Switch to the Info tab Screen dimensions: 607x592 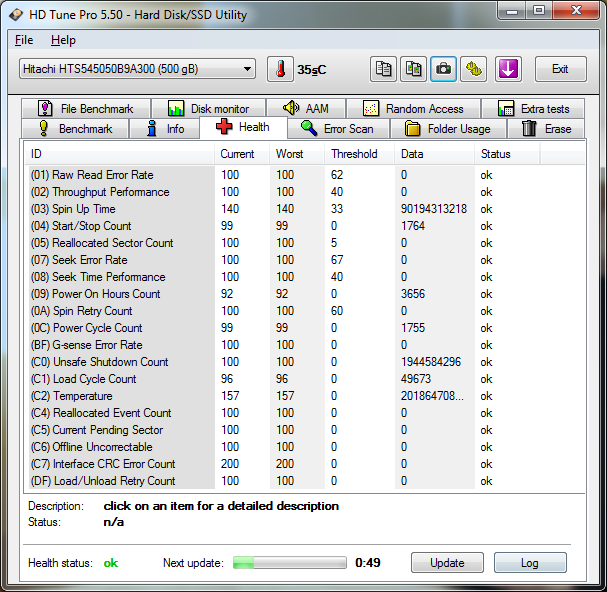(x=165, y=129)
